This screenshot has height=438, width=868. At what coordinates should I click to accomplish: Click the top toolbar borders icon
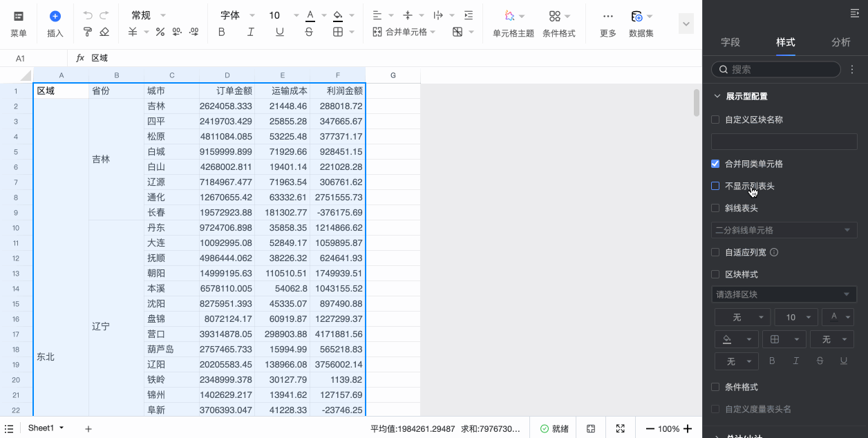338,32
